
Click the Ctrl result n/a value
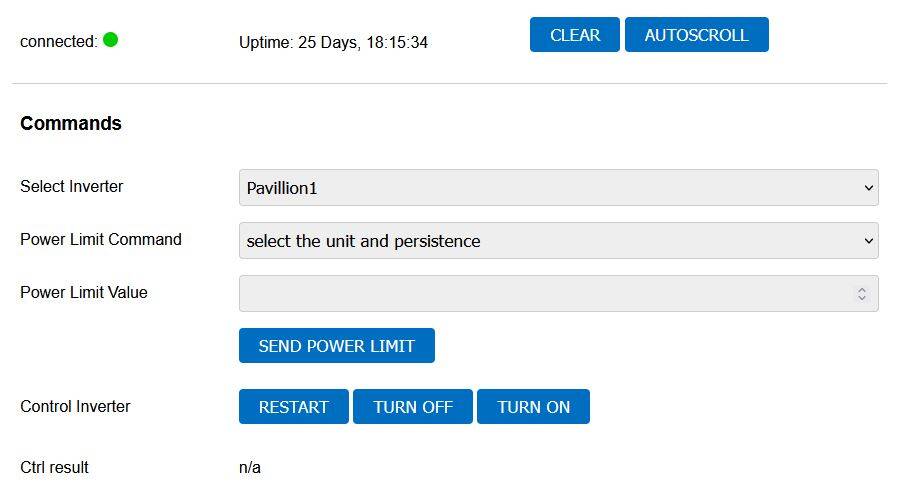point(250,468)
